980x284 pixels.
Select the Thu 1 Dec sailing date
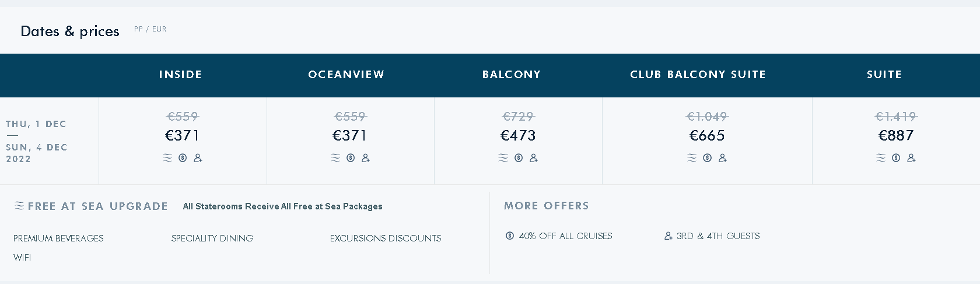coord(36,124)
